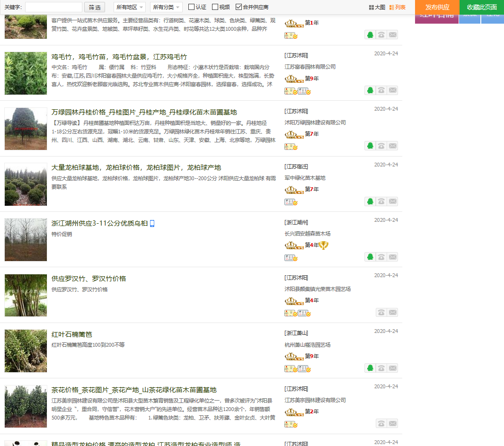Click the 收藏此页面 button

pos(482,7)
